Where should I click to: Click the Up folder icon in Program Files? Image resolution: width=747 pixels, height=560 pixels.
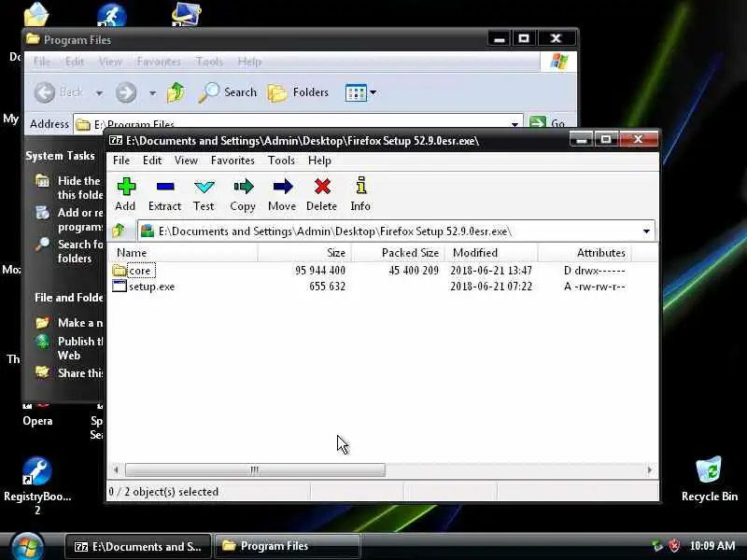point(176,92)
